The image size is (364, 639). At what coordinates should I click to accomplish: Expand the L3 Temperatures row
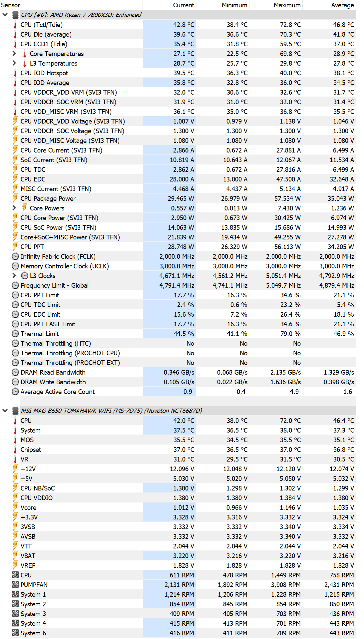point(14,63)
